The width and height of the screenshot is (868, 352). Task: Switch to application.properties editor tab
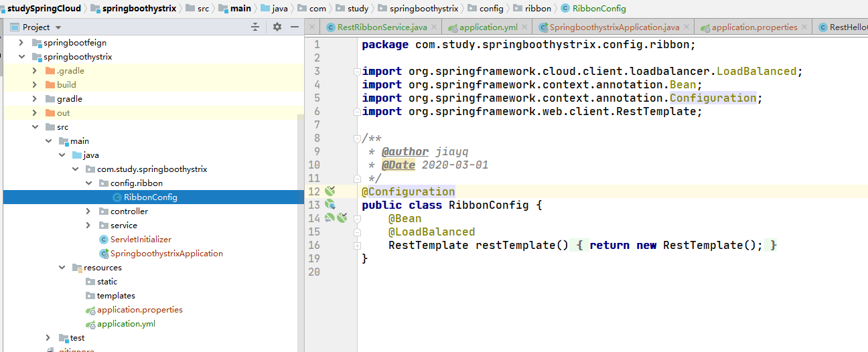755,27
